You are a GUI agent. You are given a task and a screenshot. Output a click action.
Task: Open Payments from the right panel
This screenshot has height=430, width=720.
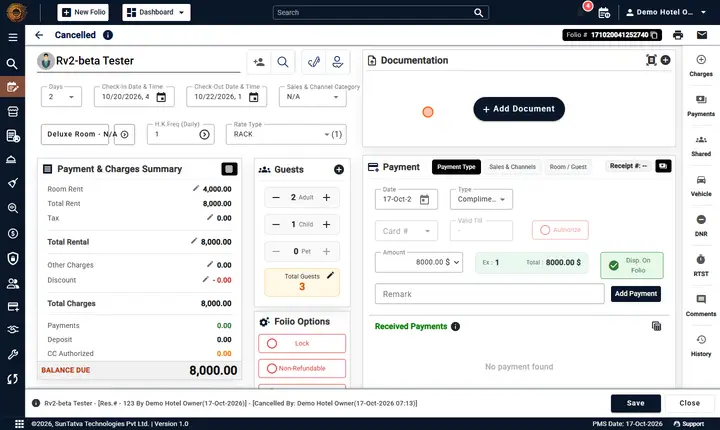point(701,106)
